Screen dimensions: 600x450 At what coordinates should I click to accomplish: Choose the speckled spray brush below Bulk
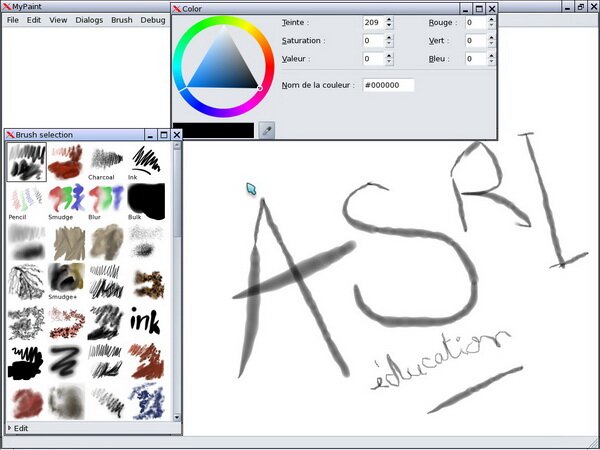pos(146,241)
